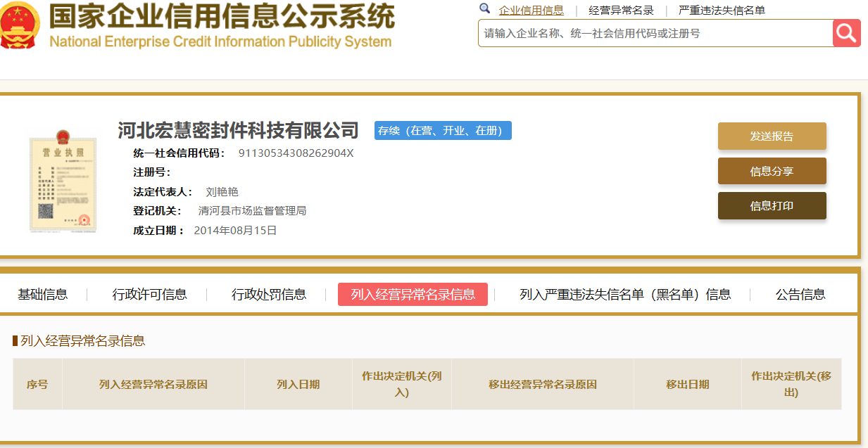Switch to the 基础信息 tab
This screenshot has width=868, height=448.
pos(43,295)
